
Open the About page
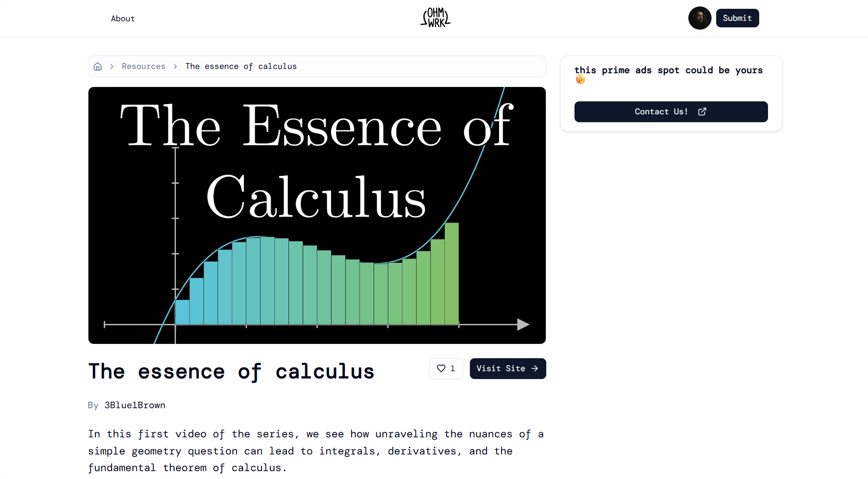(x=123, y=19)
